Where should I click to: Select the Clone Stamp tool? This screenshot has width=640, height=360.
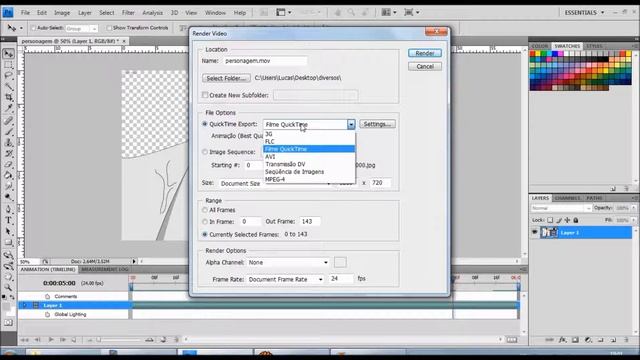[x=8, y=143]
